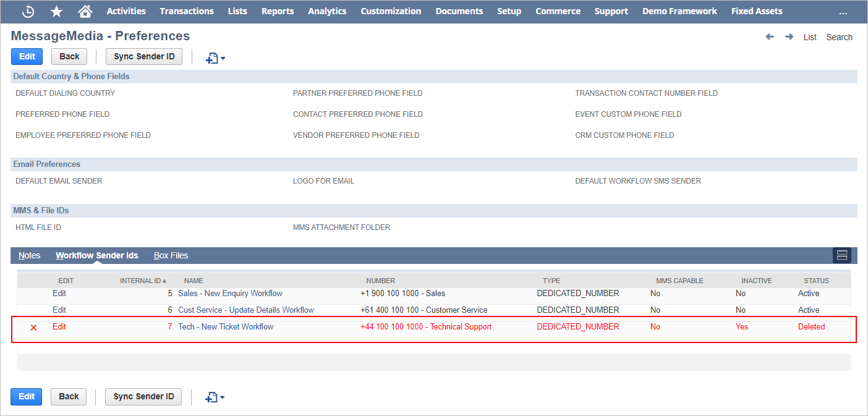Viewport: 868px width, 416px height.
Task: Go to next record with right arrow
Action: [x=789, y=37]
